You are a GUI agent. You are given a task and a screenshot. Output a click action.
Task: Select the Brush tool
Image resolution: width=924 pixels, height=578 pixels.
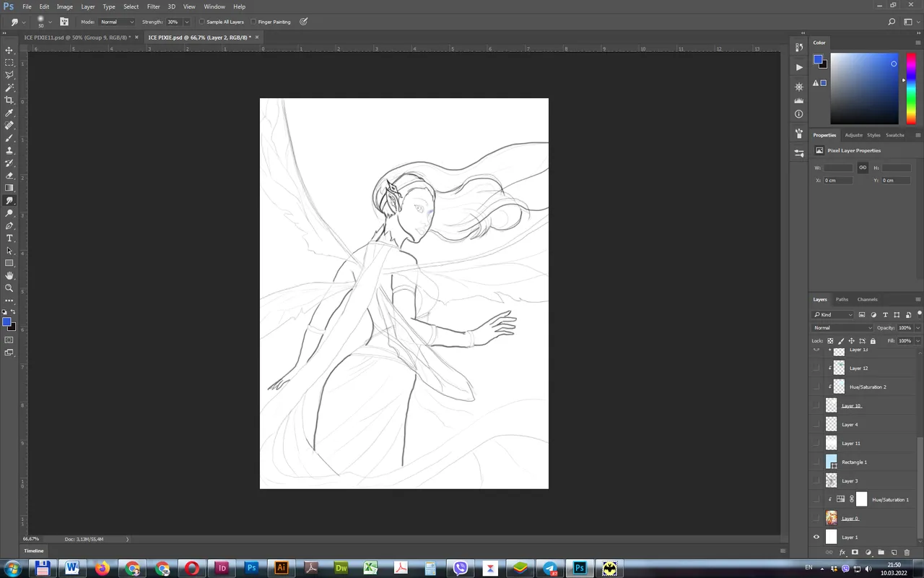(9, 138)
